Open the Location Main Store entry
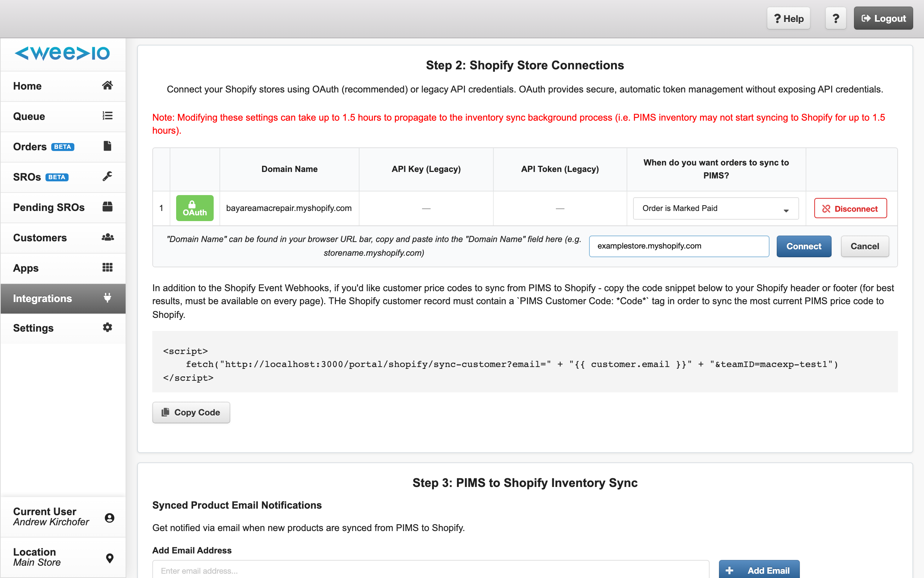Viewport: 924px width, 578px height. coord(63,557)
